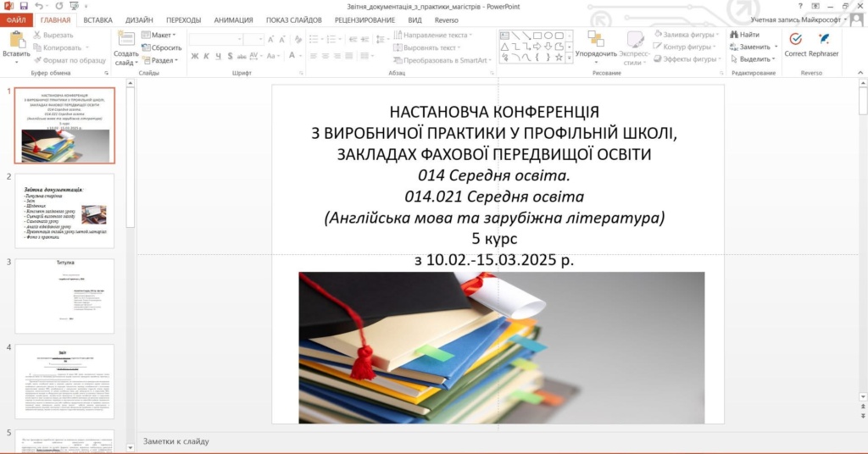Click Найти binoculars search button
868x454 pixels.
coord(744,35)
